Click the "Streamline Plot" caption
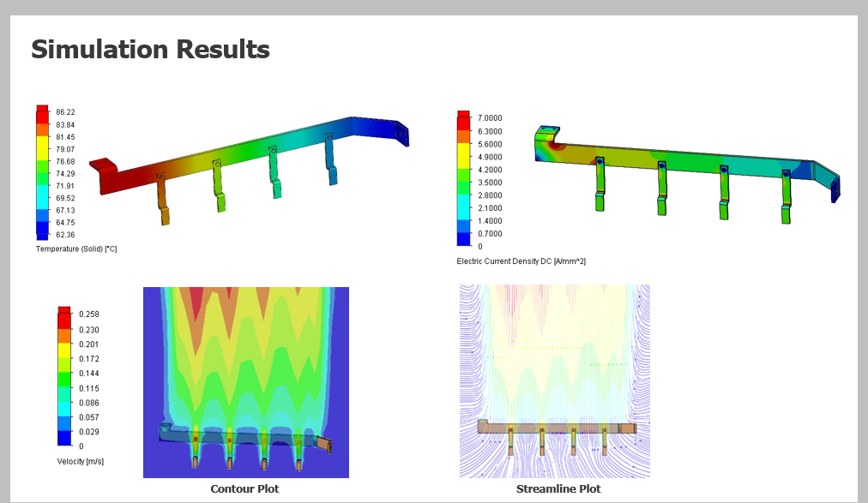 click(x=558, y=489)
